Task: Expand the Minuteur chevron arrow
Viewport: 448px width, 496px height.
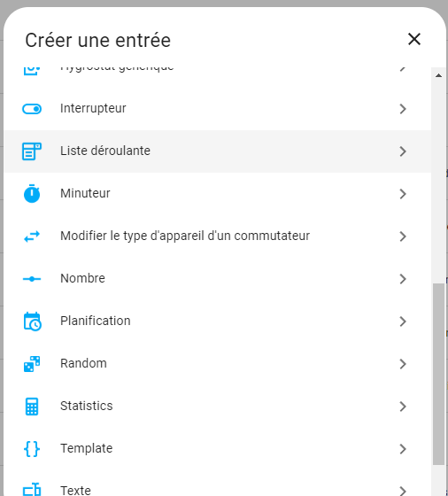Action: pyautogui.click(x=403, y=194)
